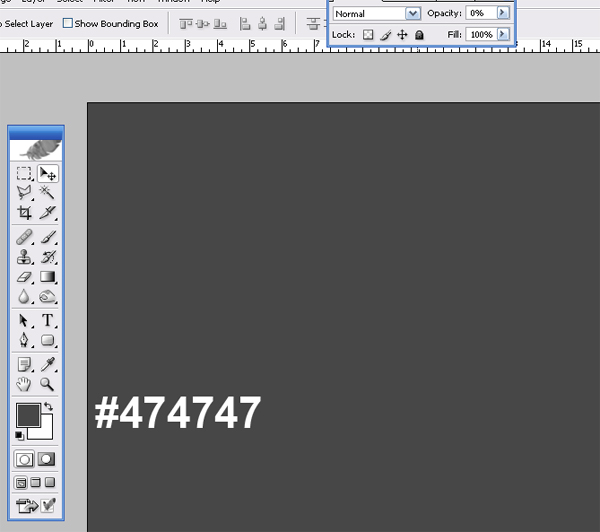The image size is (600, 532).
Task: Select the Type tool
Action: [48, 320]
